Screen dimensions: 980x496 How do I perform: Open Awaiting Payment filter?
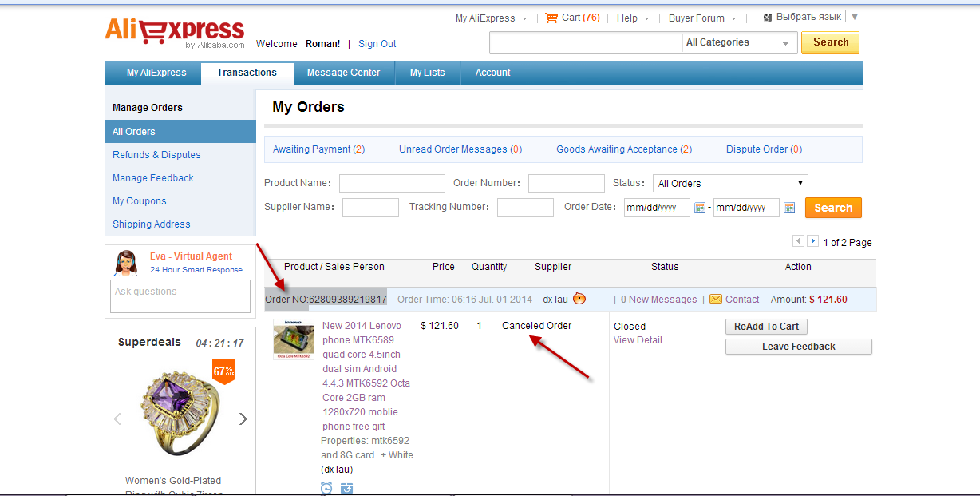click(319, 149)
